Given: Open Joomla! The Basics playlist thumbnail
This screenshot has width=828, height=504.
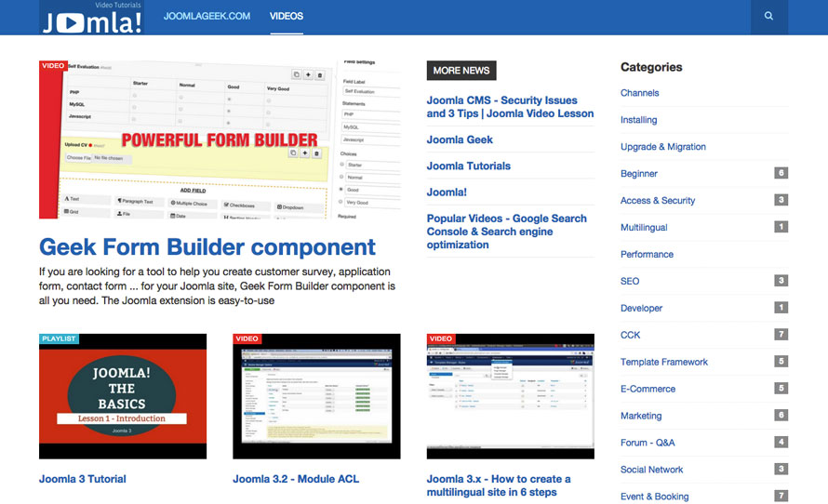Looking at the screenshot, I should pos(123,396).
